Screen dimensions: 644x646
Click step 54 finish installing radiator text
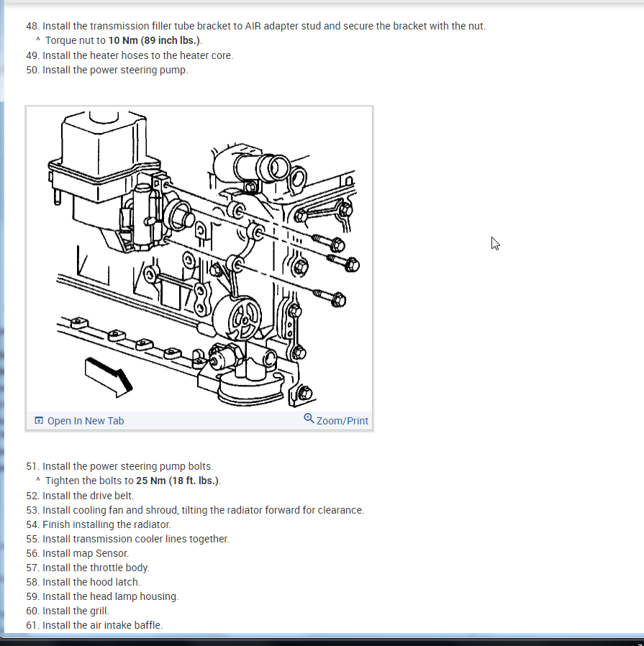point(99,524)
